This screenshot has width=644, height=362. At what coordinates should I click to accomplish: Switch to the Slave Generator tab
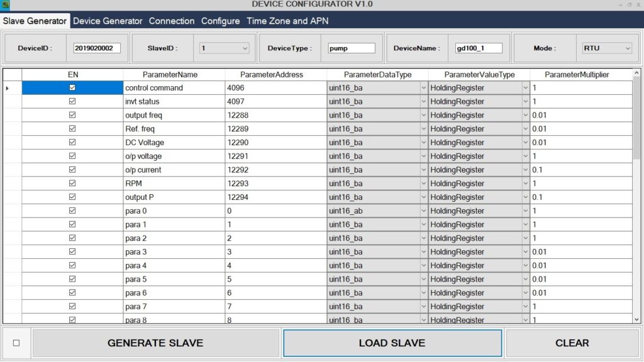[35, 21]
